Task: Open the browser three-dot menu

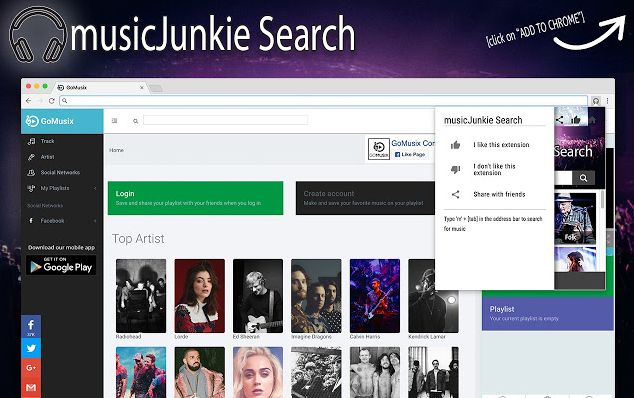Action: click(x=607, y=101)
